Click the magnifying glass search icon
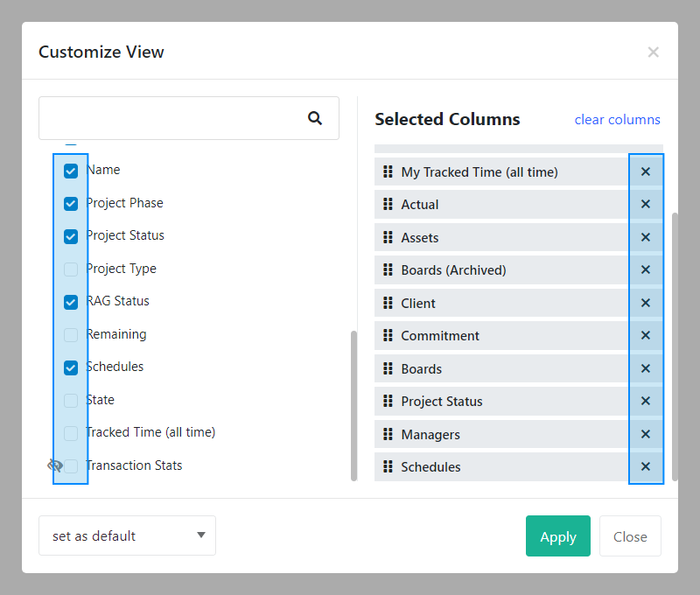The image size is (700, 595). point(314,116)
